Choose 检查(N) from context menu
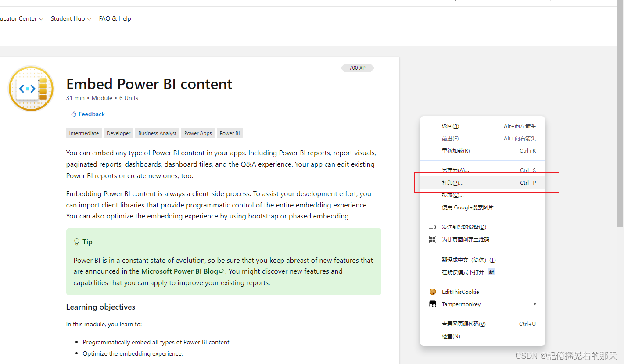Image resolution: width=624 pixels, height=364 pixels. 483,336
